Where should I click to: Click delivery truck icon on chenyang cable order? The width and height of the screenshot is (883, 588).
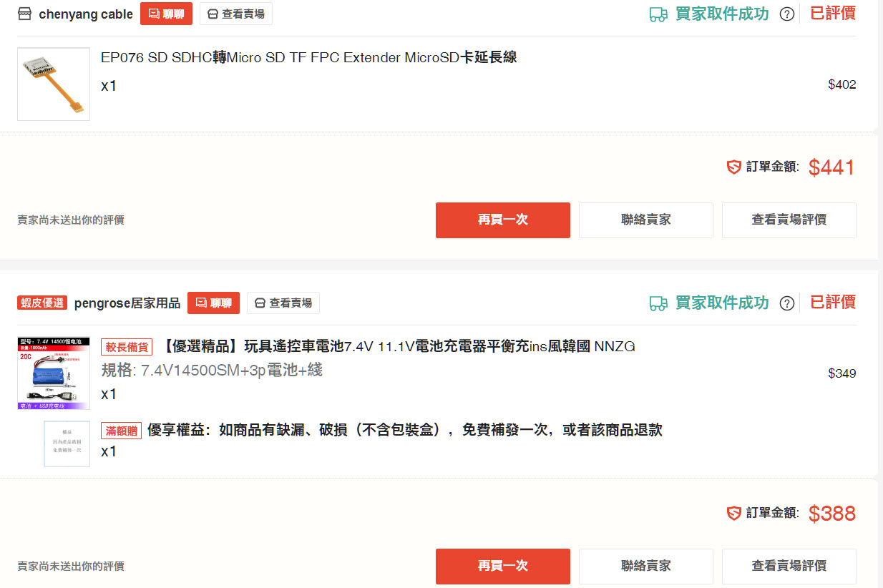658,14
